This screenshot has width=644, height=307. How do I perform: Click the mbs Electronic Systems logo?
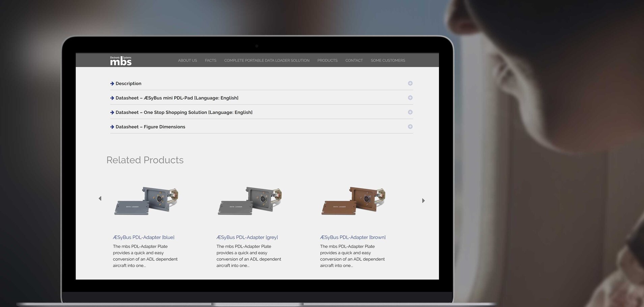pyautogui.click(x=121, y=61)
